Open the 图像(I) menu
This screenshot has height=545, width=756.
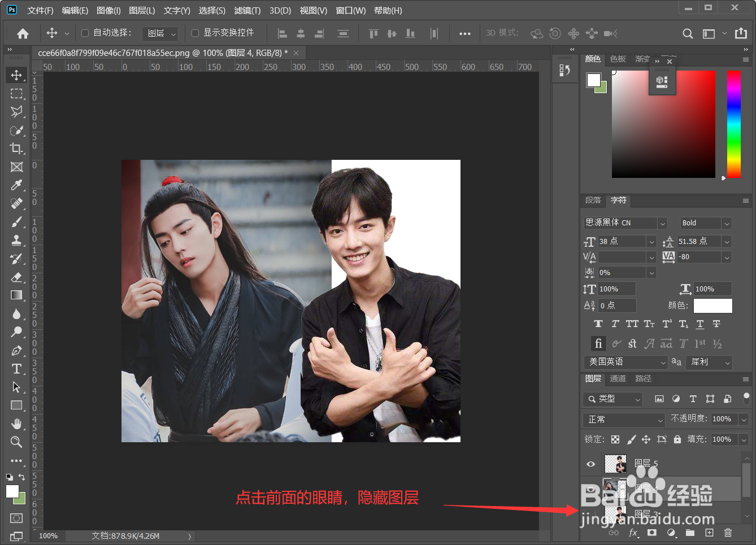click(x=108, y=11)
